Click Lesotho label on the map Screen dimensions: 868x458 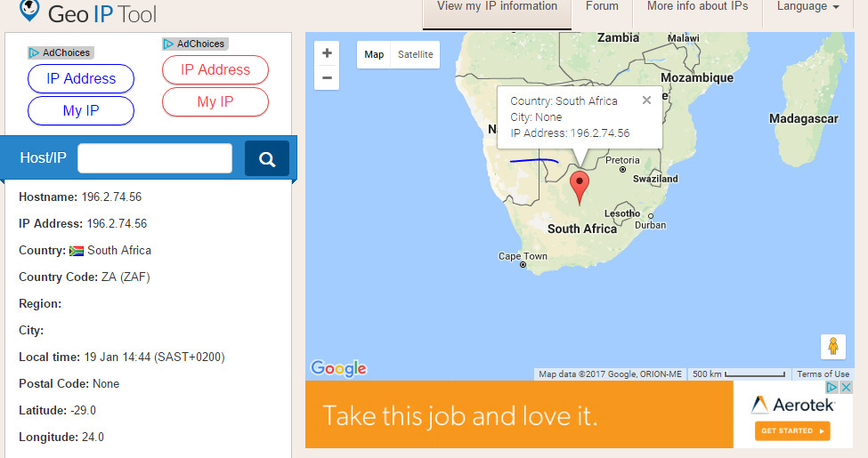point(622,213)
